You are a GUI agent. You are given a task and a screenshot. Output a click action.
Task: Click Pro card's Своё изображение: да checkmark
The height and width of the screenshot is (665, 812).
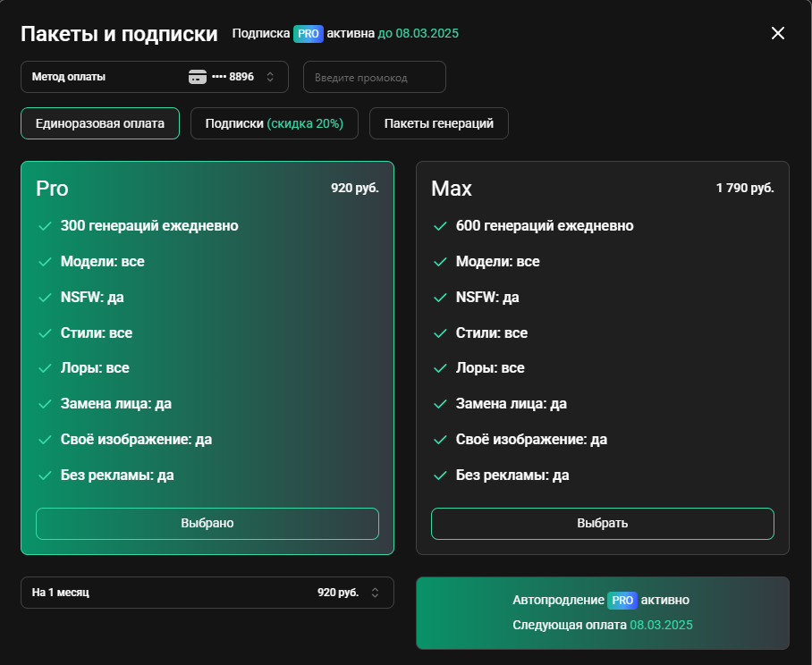click(45, 440)
